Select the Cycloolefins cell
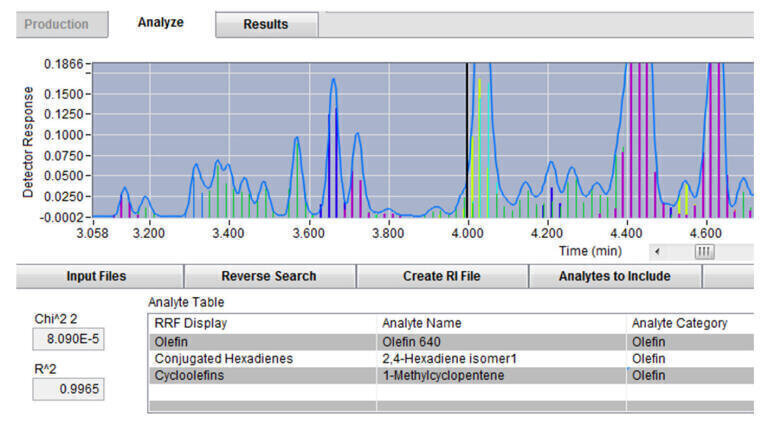This screenshot has width=768, height=432. coord(262,376)
